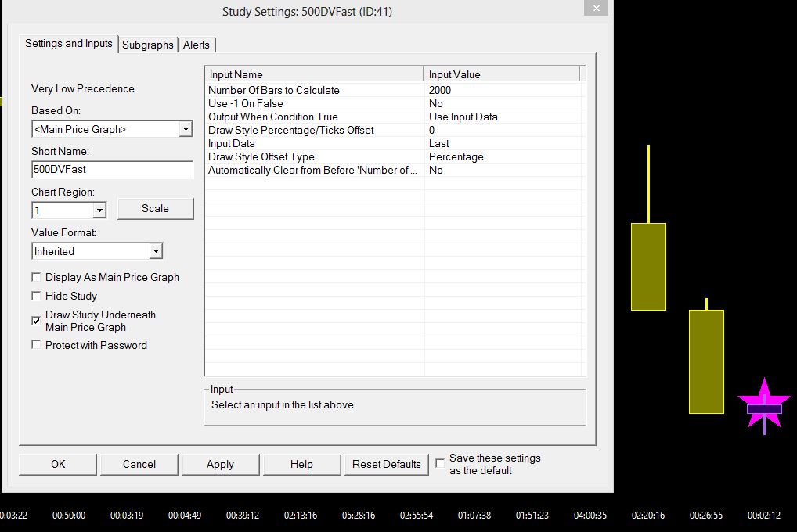Click the Reset Defaults button
The width and height of the screenshot is (797, 532).
point(387,464)
